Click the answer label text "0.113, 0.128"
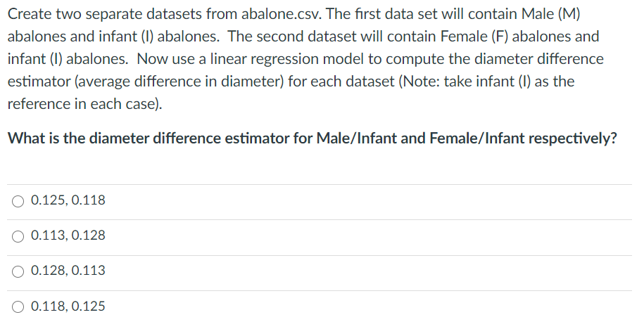Image resolution: width=644 pixels, height=329 pixels. (68, 236)
